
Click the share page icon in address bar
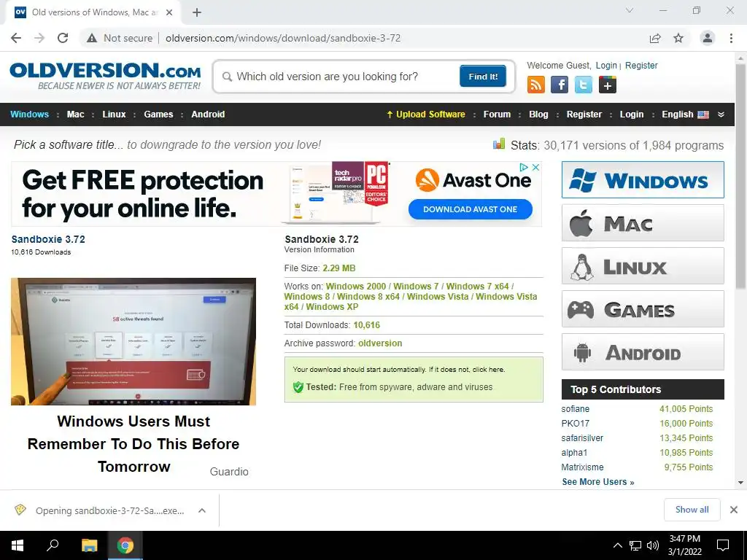tap(655, 38)
